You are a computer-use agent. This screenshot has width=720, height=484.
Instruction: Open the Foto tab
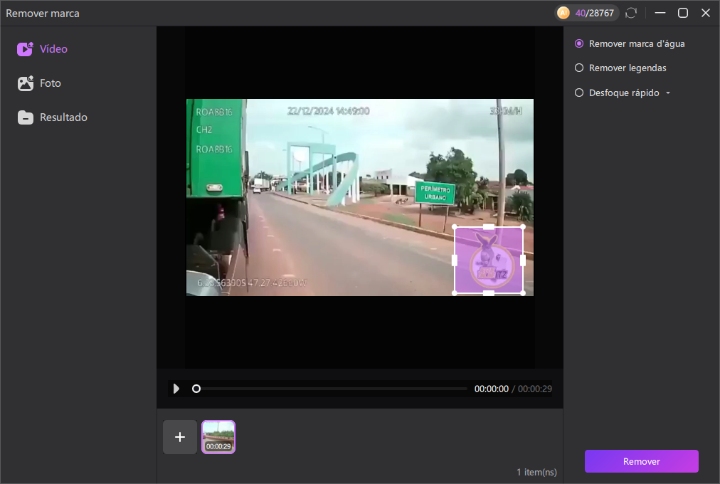(50, 83)
